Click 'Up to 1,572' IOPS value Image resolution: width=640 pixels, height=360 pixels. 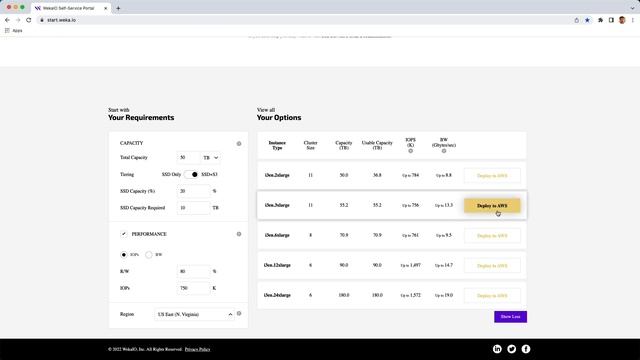410,295
